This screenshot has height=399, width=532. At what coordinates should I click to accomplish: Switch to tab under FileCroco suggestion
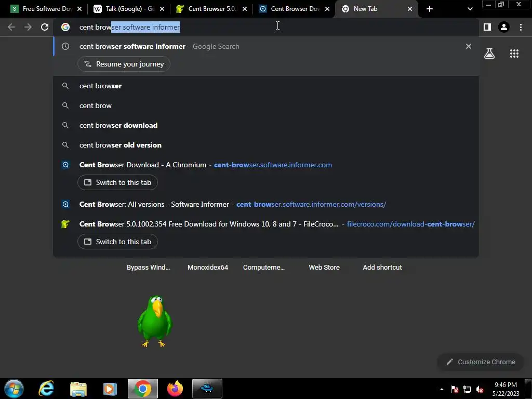coord(117,242)
